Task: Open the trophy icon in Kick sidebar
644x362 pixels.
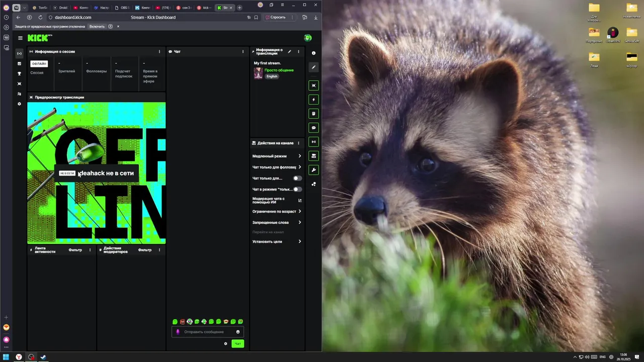Action: click(x=19, y=73)
